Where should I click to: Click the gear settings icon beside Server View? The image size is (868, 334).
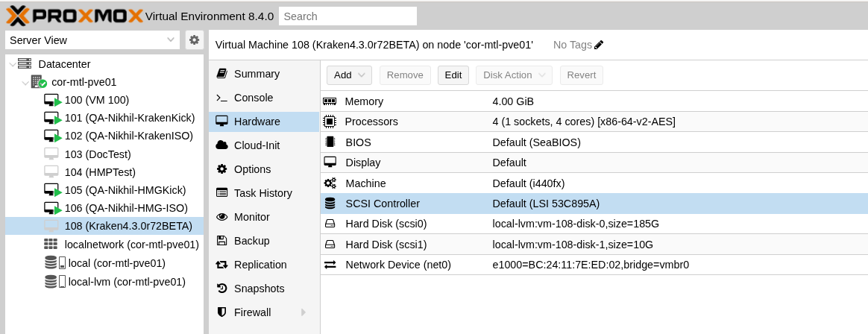tap(195, 40)
